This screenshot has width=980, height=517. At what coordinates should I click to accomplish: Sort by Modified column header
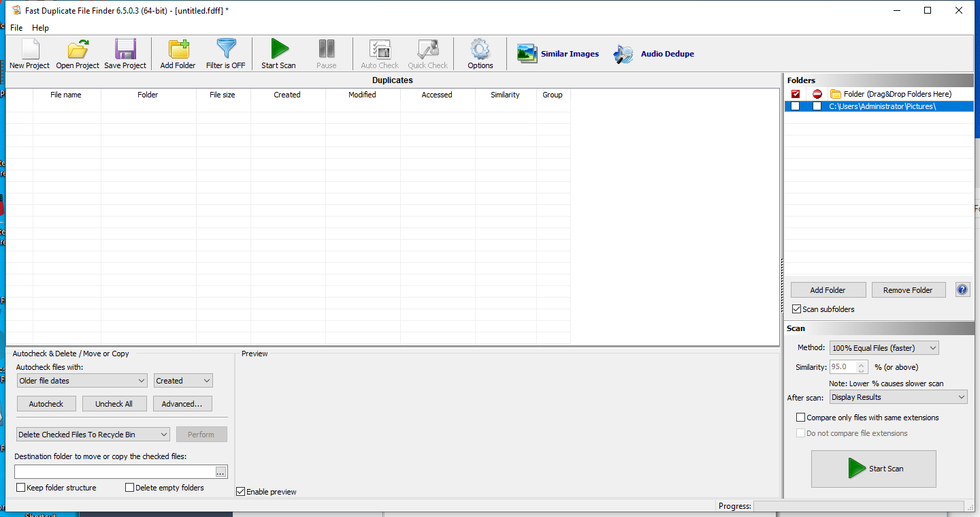(x=363, y=95)
